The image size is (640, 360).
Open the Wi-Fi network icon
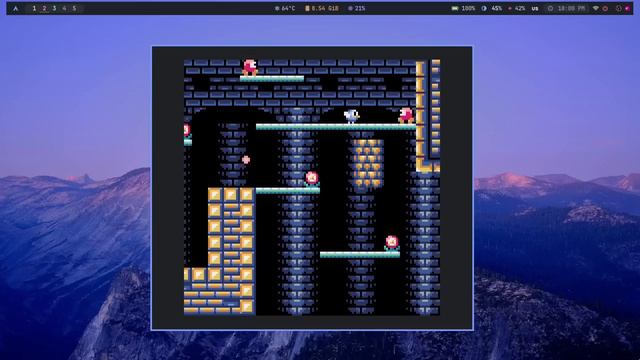[596, 8]
